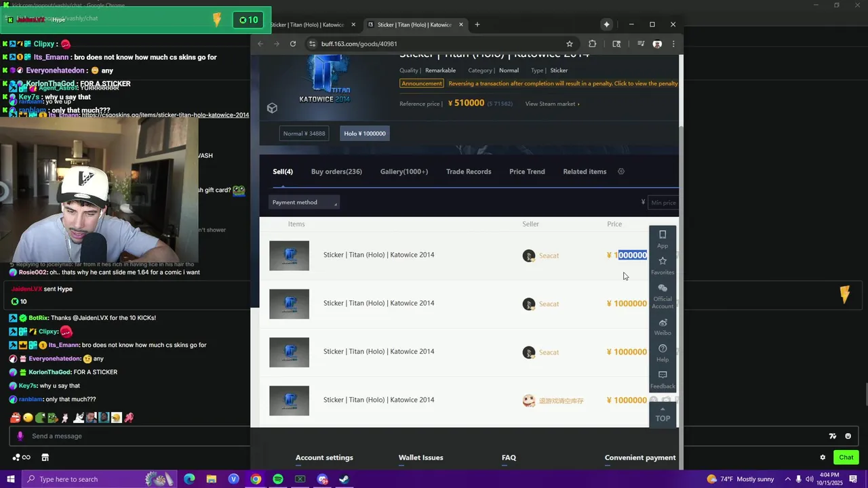
Task: Open Official Account WeChat icon
Action: pyautogui.click(x=663, y=296)
